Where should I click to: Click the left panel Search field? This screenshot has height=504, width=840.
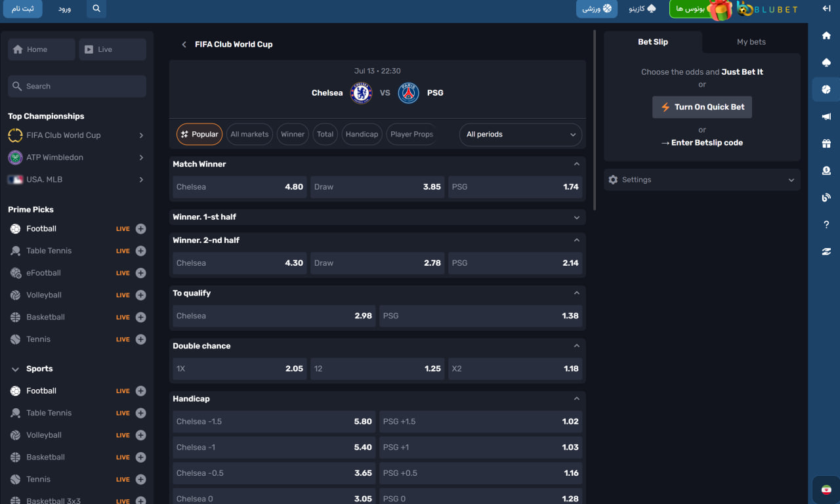77,87
